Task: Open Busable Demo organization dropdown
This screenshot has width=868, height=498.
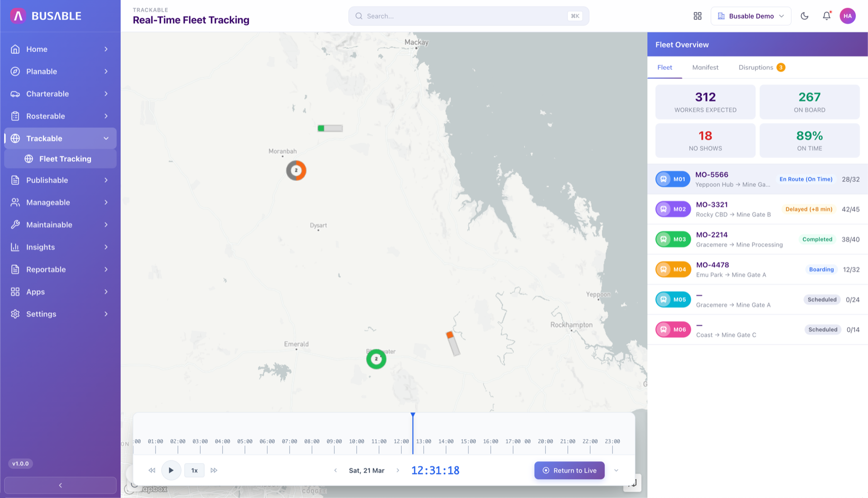Action: click(751, 16)
